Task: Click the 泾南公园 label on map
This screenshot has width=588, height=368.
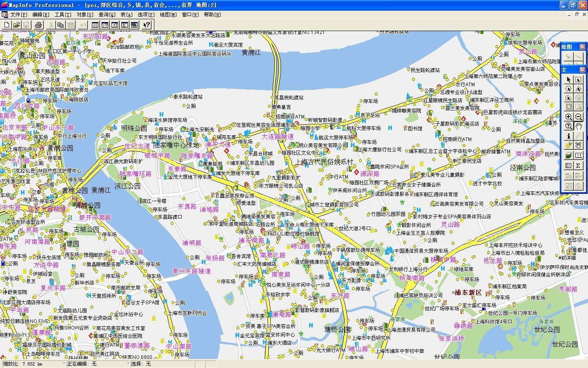Action: click(523, 168)
